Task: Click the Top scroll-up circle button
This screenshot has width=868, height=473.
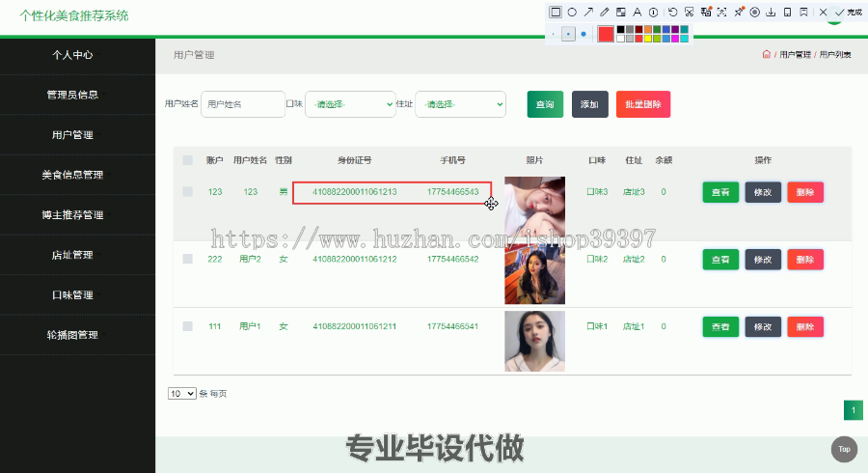Action: 844,449
